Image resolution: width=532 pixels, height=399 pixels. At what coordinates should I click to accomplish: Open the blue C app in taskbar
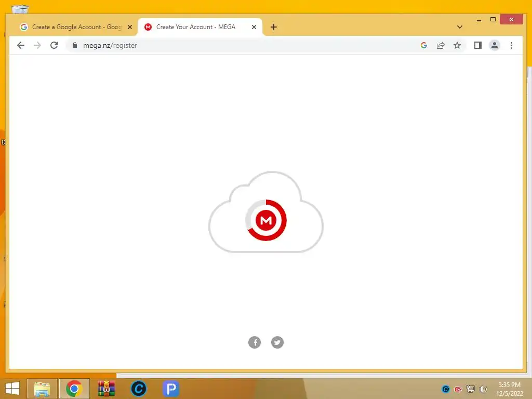pos(138,389)
